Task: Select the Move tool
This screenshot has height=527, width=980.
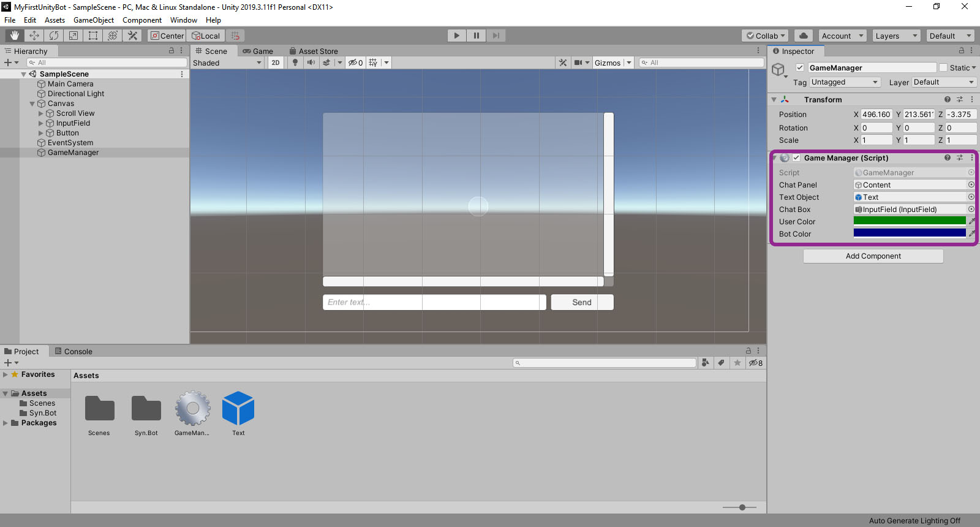Action: [x=34, y=36]
